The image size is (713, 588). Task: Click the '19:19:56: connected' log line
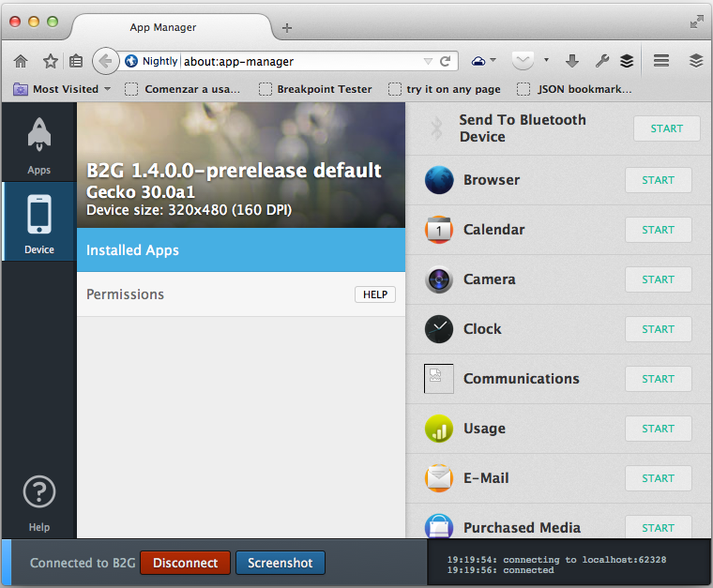[x=501, y=570]
